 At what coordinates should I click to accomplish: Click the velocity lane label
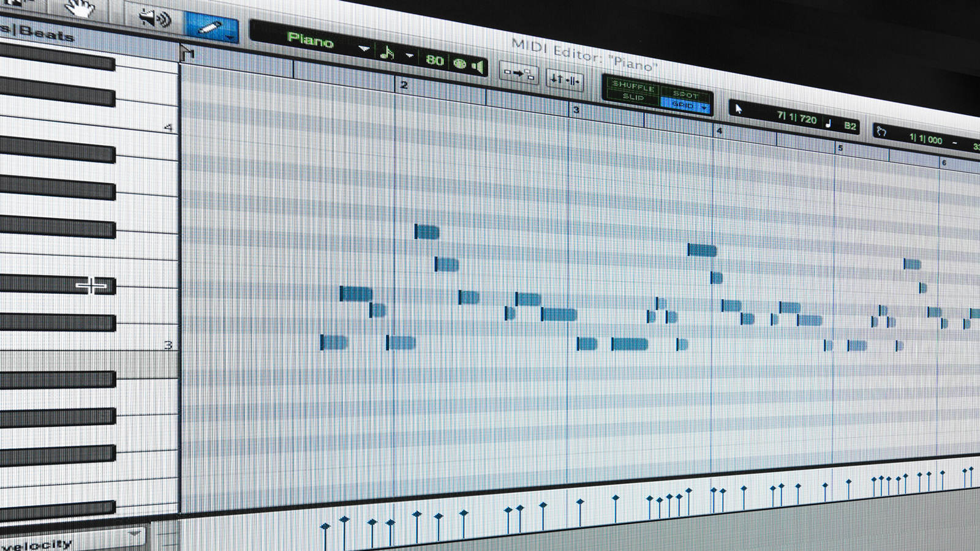coord(37,545)
